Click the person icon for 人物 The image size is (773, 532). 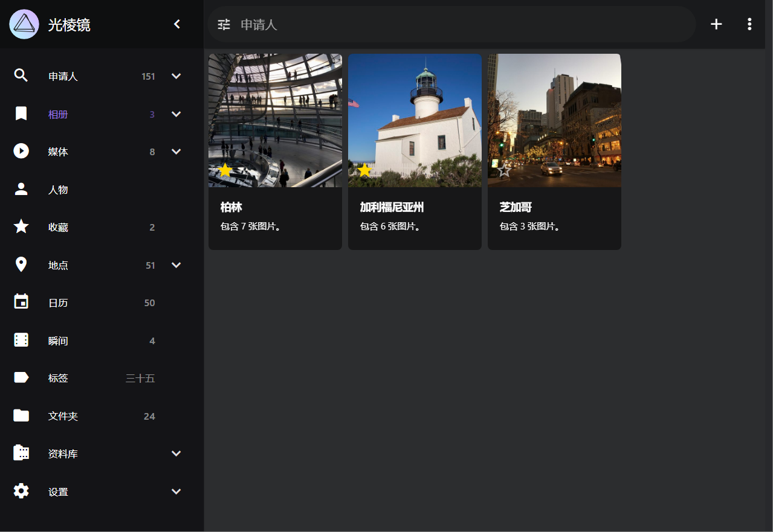point(21,190)
